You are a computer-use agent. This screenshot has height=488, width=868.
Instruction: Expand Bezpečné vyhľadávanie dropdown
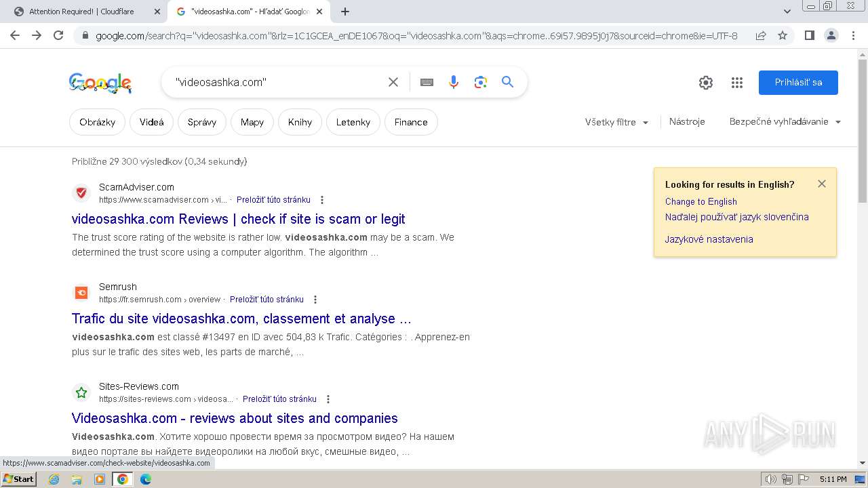tap(785, 122)
